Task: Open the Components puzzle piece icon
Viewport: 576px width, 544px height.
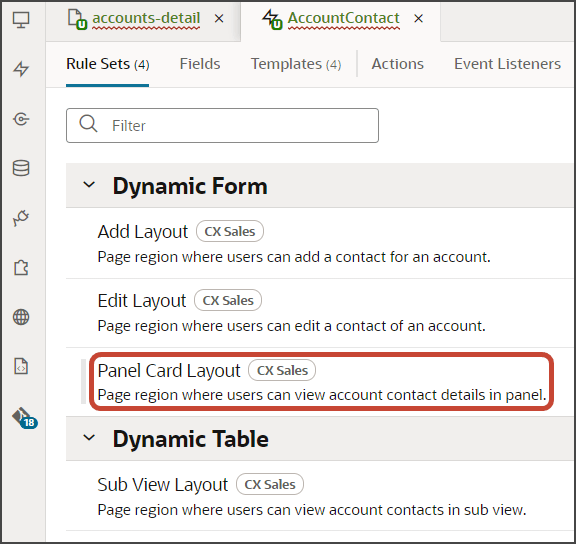Action: [21, 267]
